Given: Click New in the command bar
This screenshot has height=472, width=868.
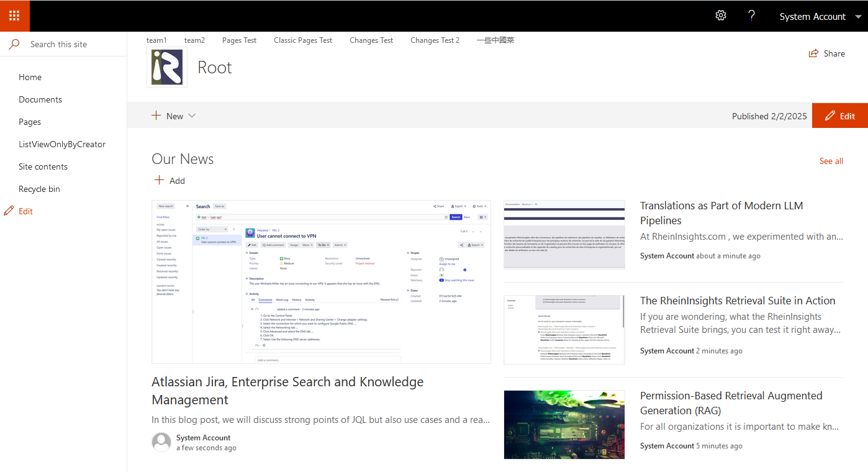Looking at the screenshot, I should 174,116.
